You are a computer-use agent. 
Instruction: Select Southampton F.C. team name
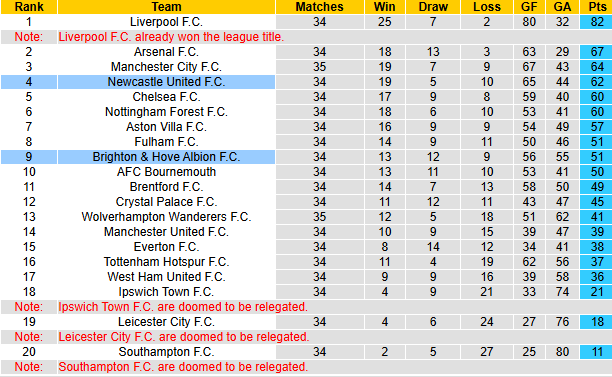point(166,352)
